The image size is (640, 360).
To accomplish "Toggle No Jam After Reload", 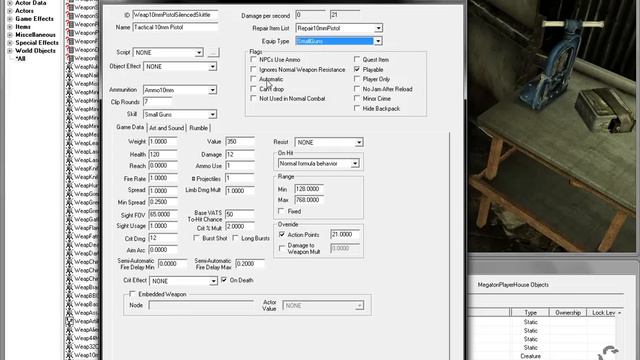I will [357, 89].
